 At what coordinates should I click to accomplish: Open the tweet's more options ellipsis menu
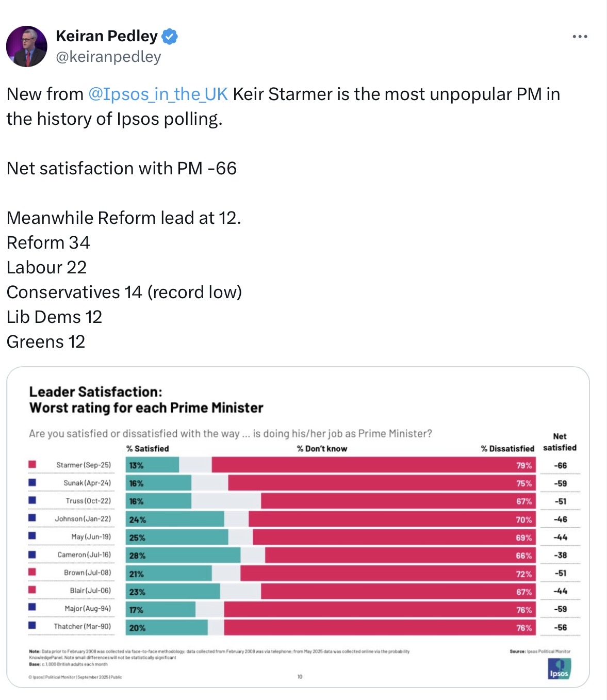coord(580,37)
